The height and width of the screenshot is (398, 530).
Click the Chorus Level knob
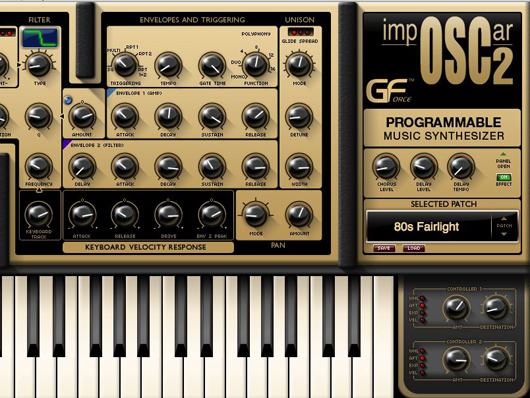(x=386, y=167)
